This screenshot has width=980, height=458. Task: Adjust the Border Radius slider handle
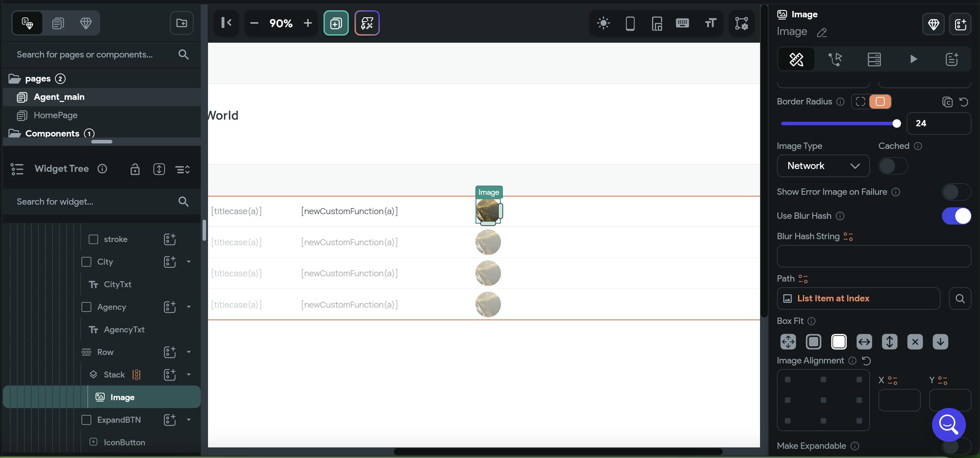point(896,123)
